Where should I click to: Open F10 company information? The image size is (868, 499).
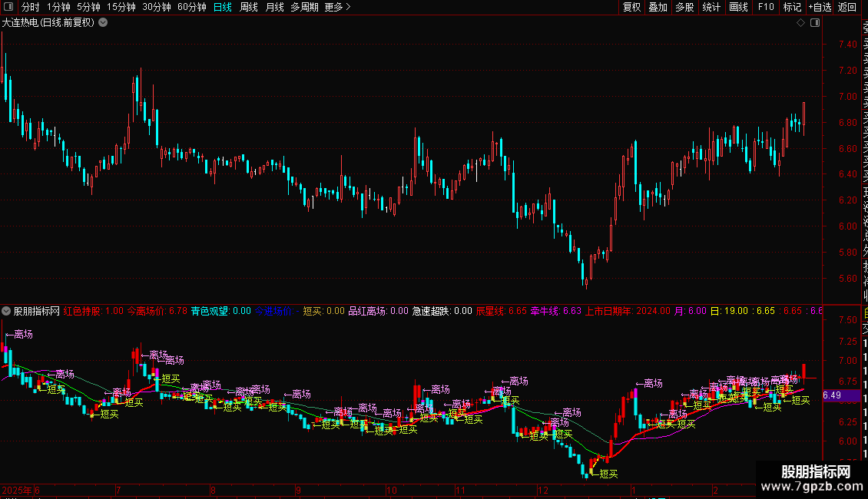click(x=766, y=7)
